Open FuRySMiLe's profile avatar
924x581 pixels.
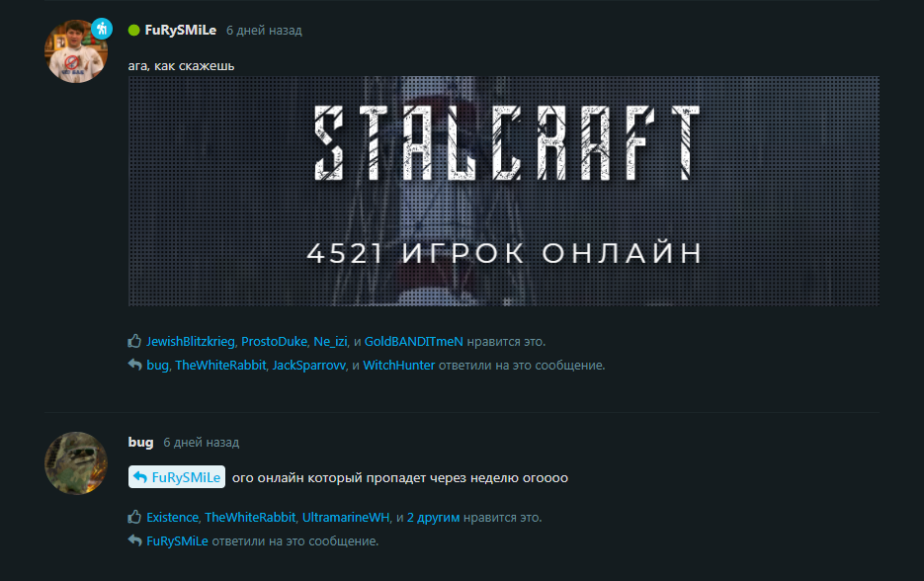[76, 51]
